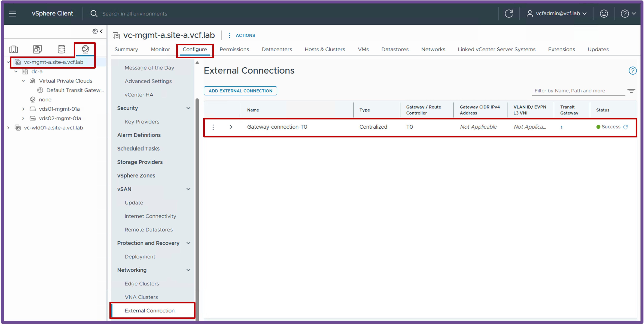The height and width of the screenshot is (324, 644).
Task: Open navigator settings gear icon
Action: (x=95, y=31)
